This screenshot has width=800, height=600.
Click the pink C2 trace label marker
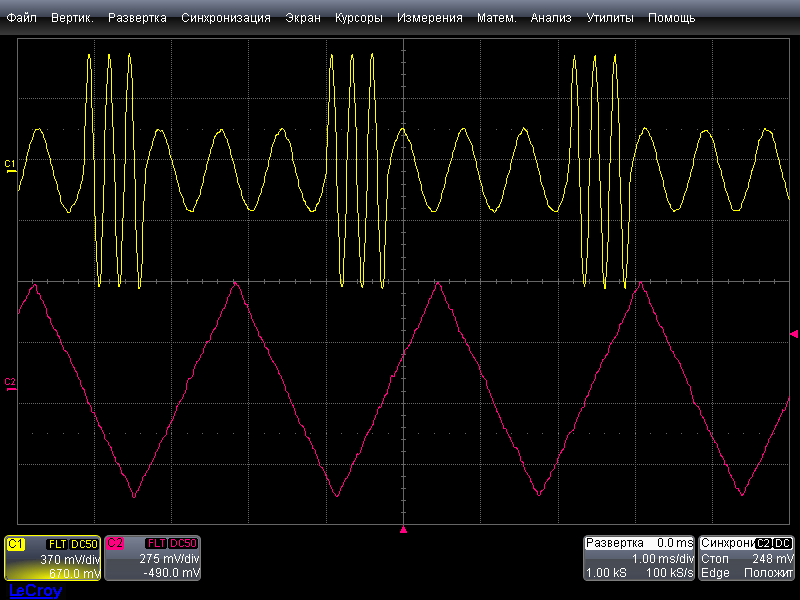coord(10,383)
